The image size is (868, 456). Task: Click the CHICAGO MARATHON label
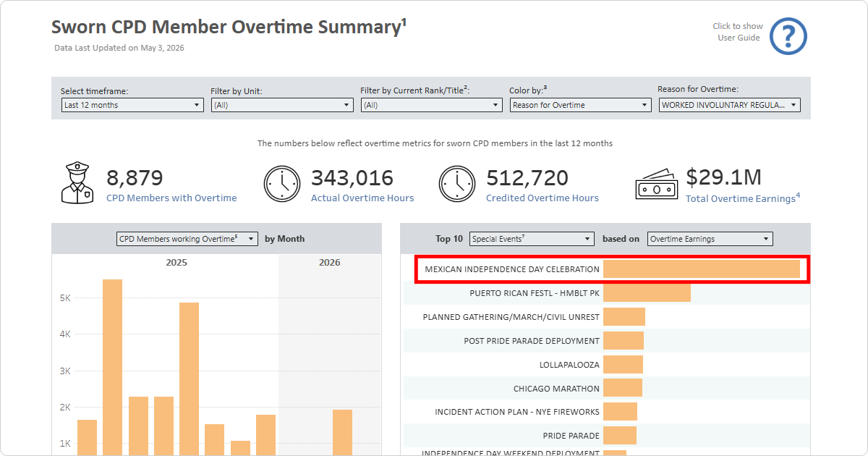tap(556, 389)
